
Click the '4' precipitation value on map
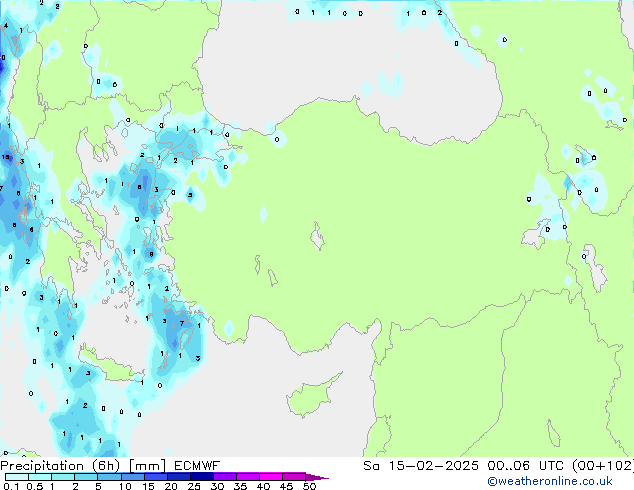click(6, 25)
